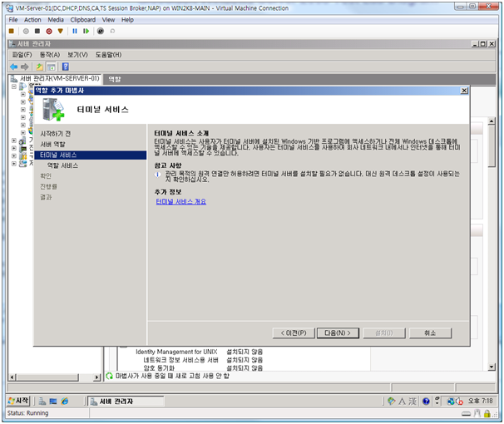
Task: Click the Hanja 漢 icon in the language bar
Action: [x=413, y=402]
